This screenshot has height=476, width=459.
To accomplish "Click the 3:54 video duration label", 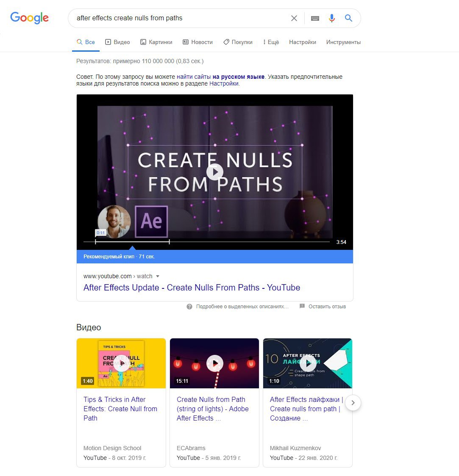I will tap(341, 242).
